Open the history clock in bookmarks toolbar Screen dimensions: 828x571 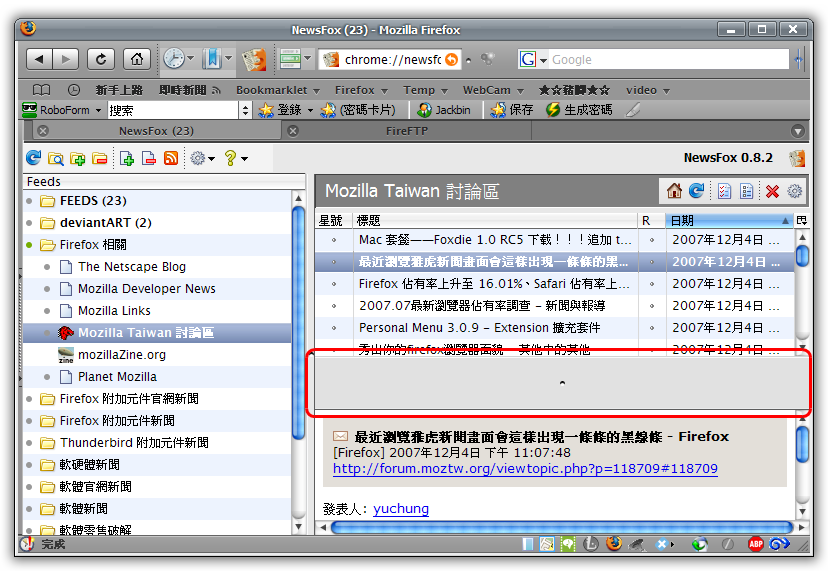(x=73, y=90)
